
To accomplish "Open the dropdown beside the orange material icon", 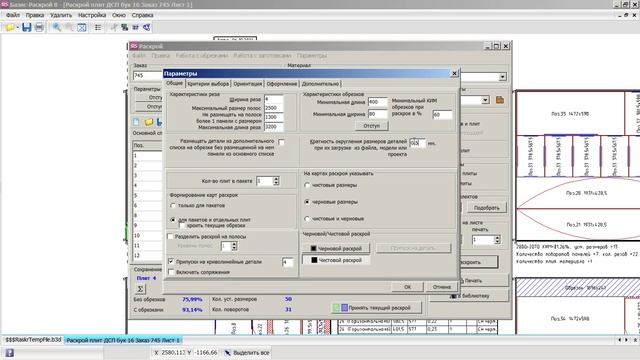I will [485, 100].
